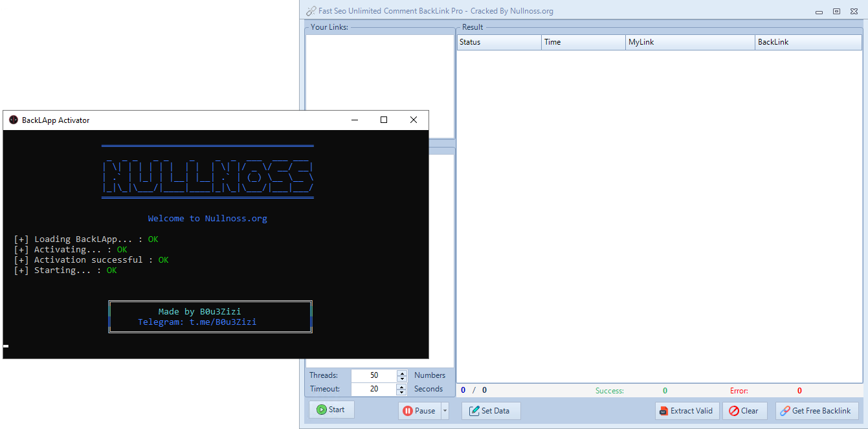Decrease the Timeout value with the down arrow
This screenshot has width=868, height=429.
[402, 392]
